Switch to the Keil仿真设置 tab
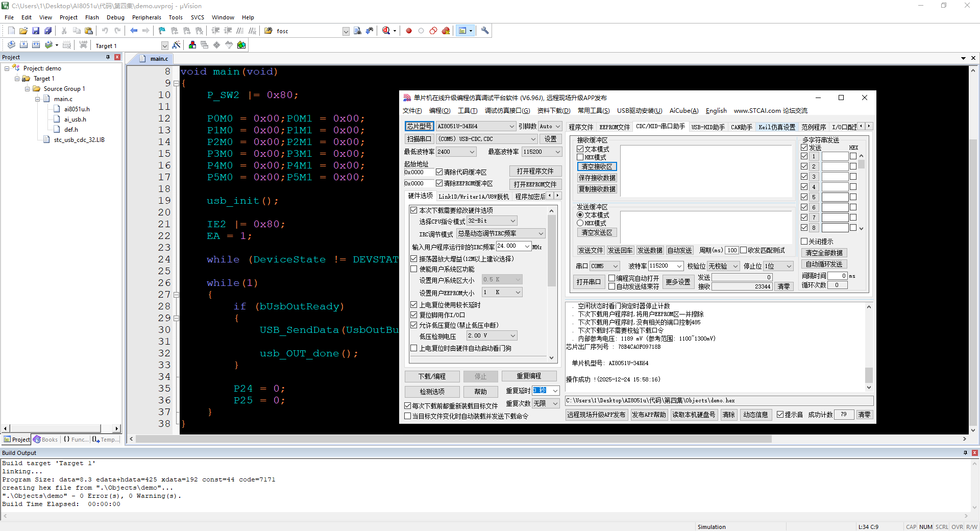980x531 pixels. (776, 127)
